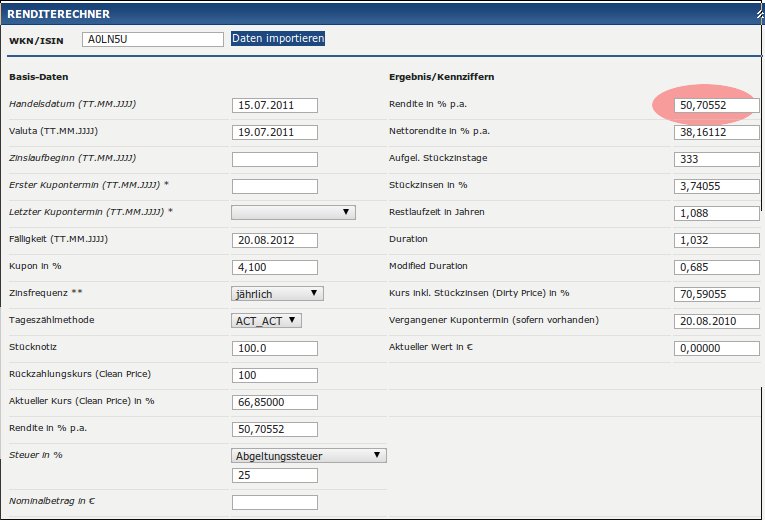Click the tax rate field showing 25
This screenshot has width=765, height=520.
pos(274,475)
